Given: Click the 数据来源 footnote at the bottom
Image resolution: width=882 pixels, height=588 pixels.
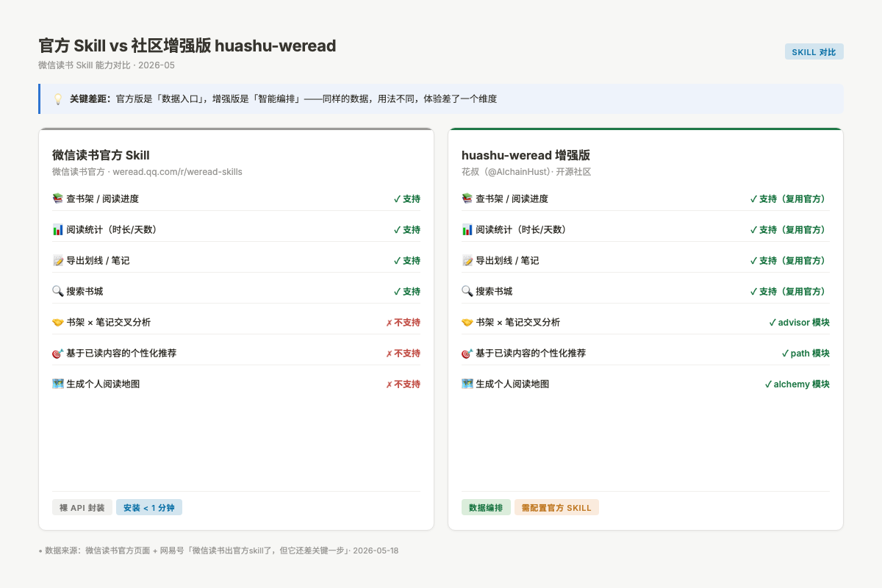Looking at the screenshot, I should coord(218,551).
